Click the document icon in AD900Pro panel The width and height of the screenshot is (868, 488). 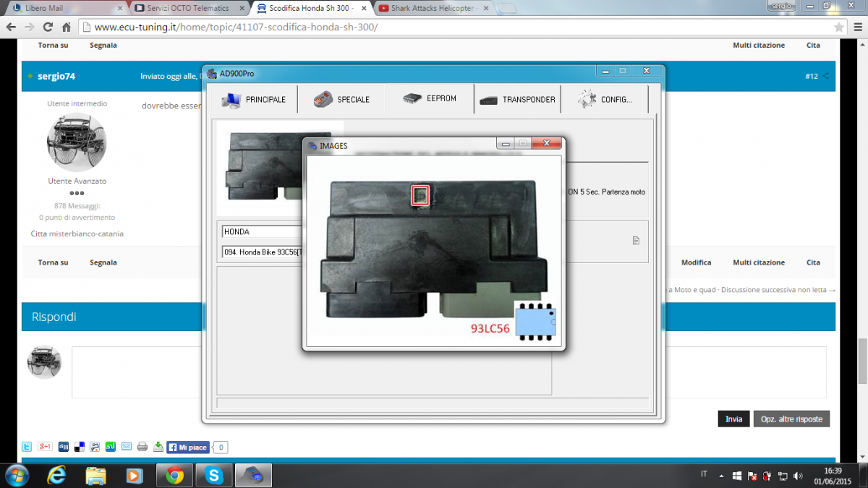pyautogui.click(x=636, y=241)
